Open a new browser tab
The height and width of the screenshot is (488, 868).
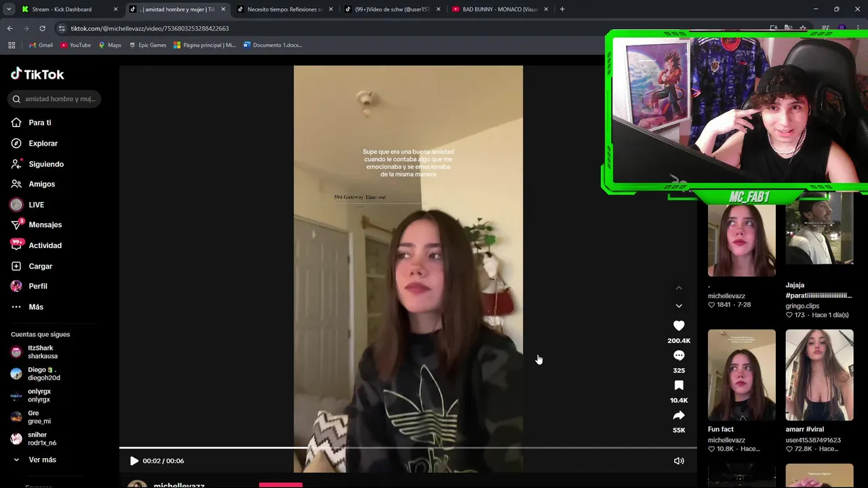click(562, 9)
